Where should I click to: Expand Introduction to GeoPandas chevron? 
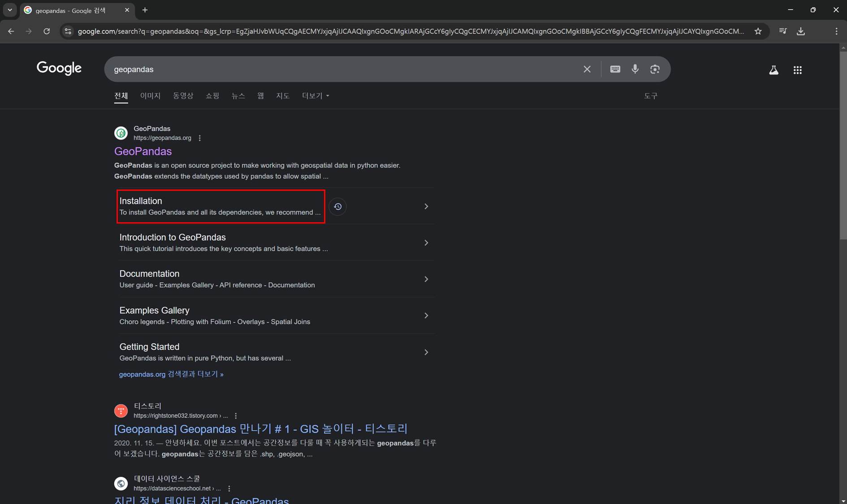(426, 243)
